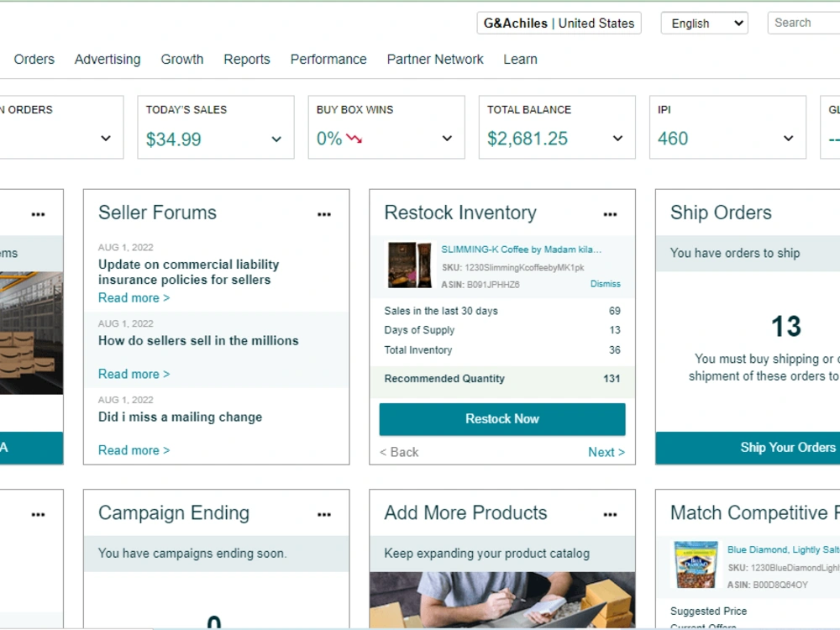The width and height of the screenshot is (840, 630).
Task: Click Days of Supply row
Action: [502, 330]
